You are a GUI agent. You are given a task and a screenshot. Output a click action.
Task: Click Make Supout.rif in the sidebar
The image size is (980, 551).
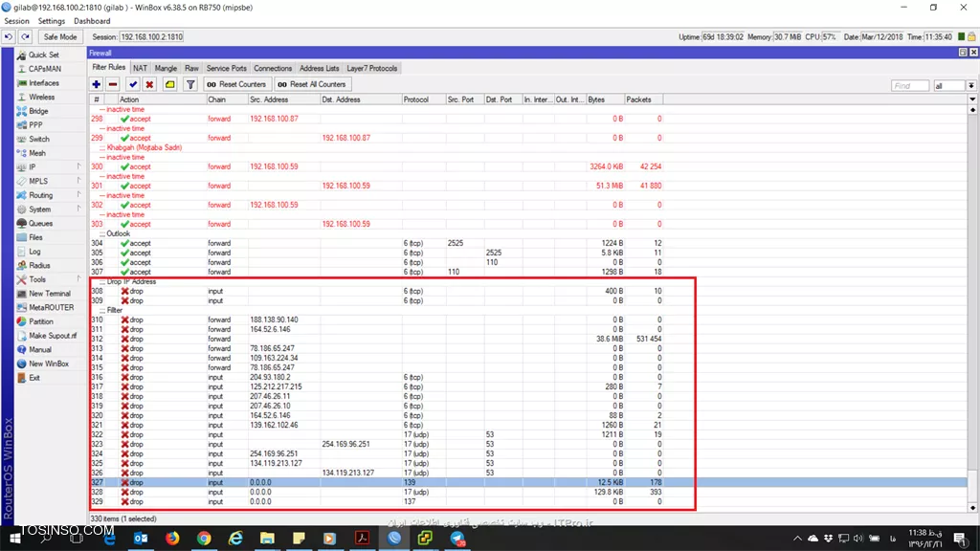coord(53,336)
